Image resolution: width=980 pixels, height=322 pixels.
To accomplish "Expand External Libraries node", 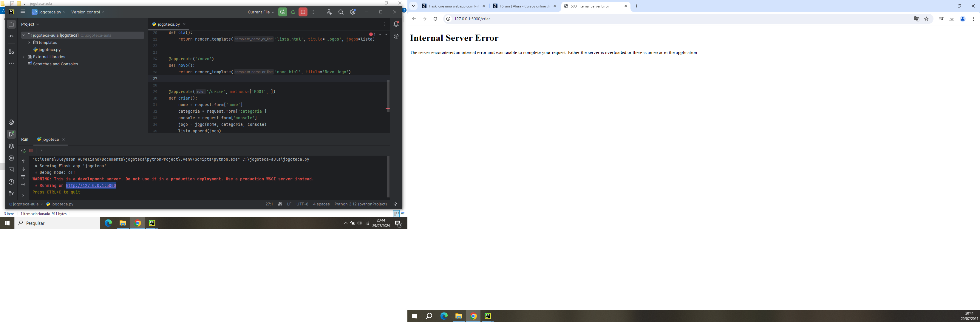I will point(24,57).
